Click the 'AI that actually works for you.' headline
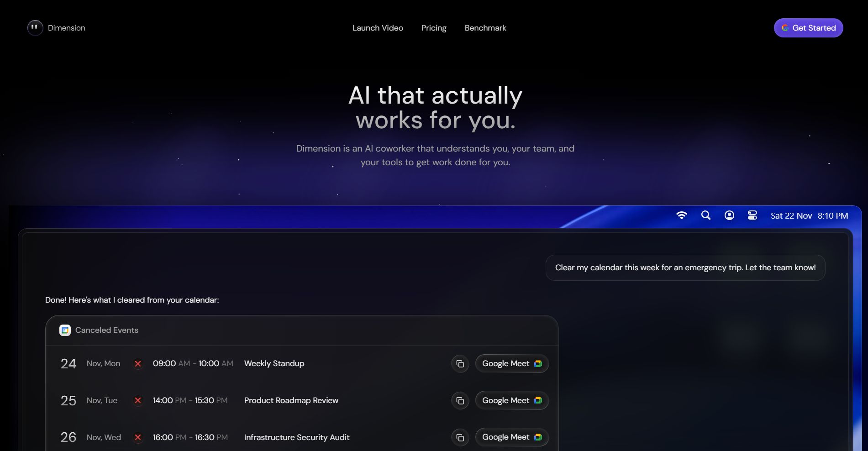 [x=435, y=108]
